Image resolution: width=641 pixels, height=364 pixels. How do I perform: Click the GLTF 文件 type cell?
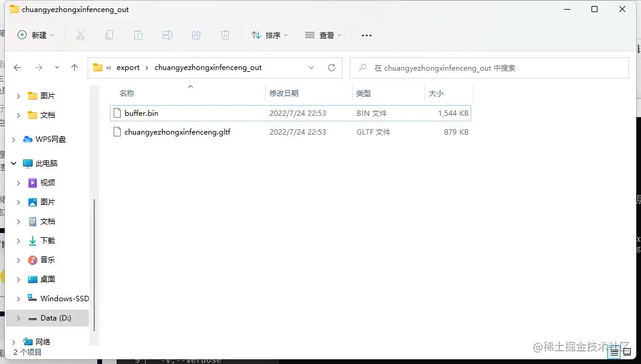[373, 132]
